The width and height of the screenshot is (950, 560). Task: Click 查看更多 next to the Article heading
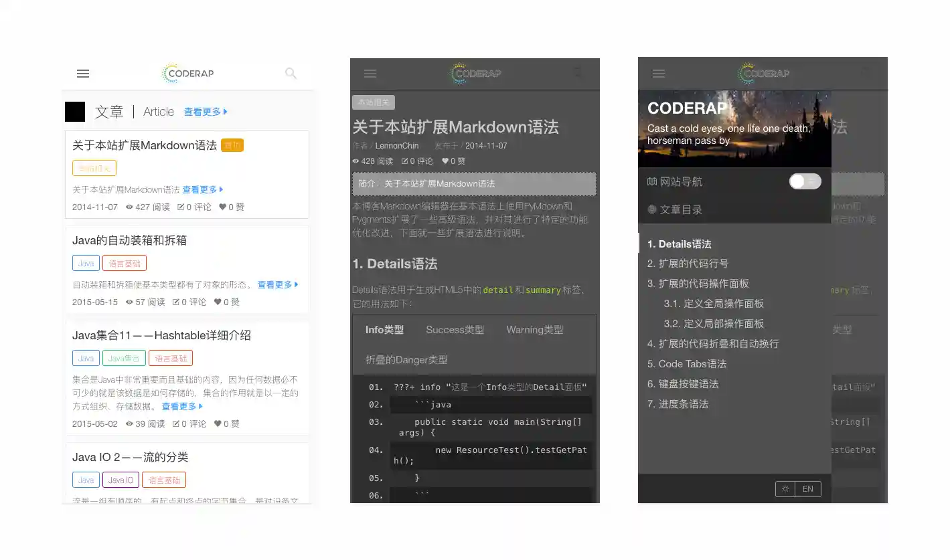tap(206, 112)
